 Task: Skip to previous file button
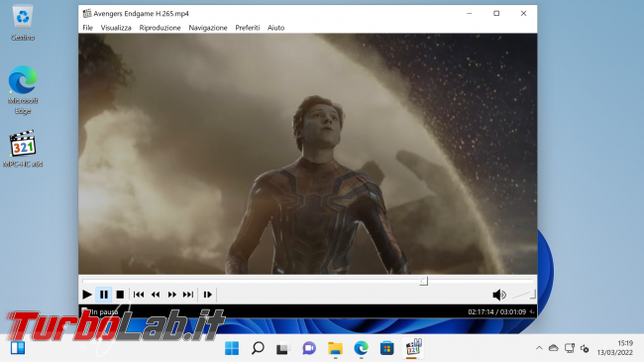[139, 295]
